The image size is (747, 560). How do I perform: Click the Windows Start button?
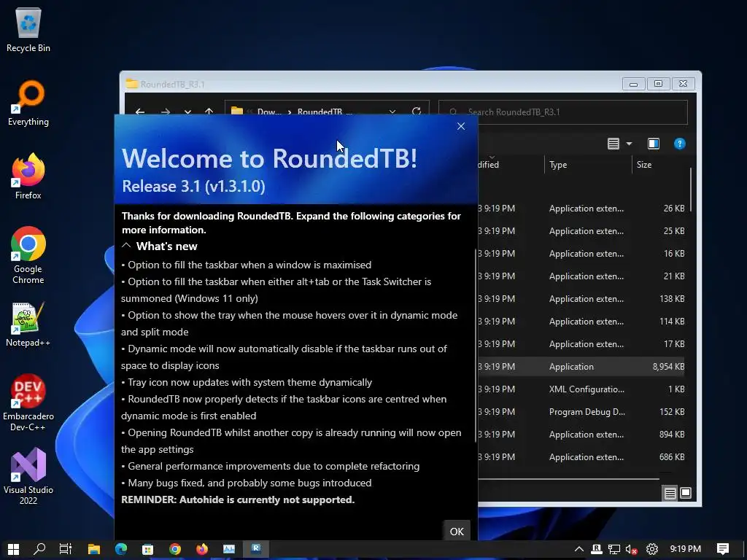pos(13,549)
